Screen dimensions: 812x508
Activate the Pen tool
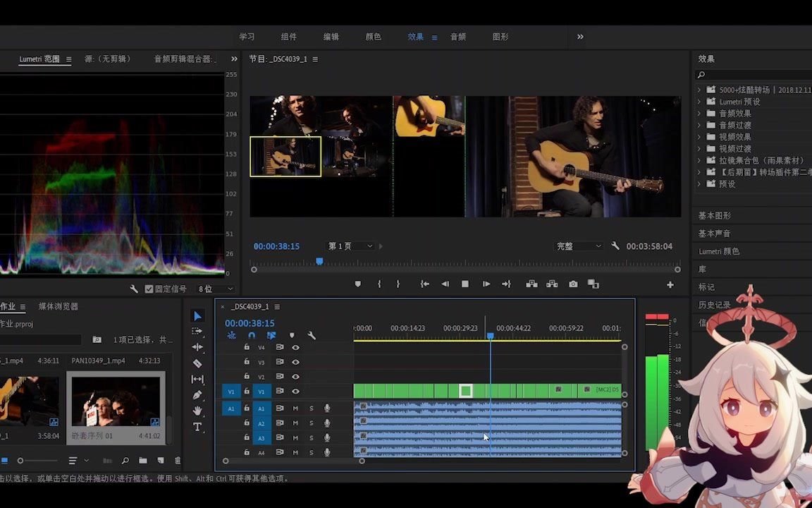197,395
